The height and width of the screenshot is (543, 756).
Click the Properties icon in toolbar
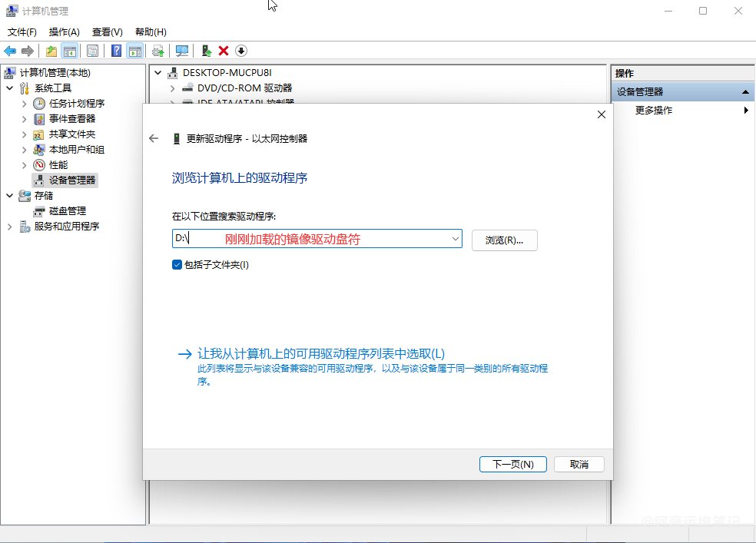tap(92, 51)
